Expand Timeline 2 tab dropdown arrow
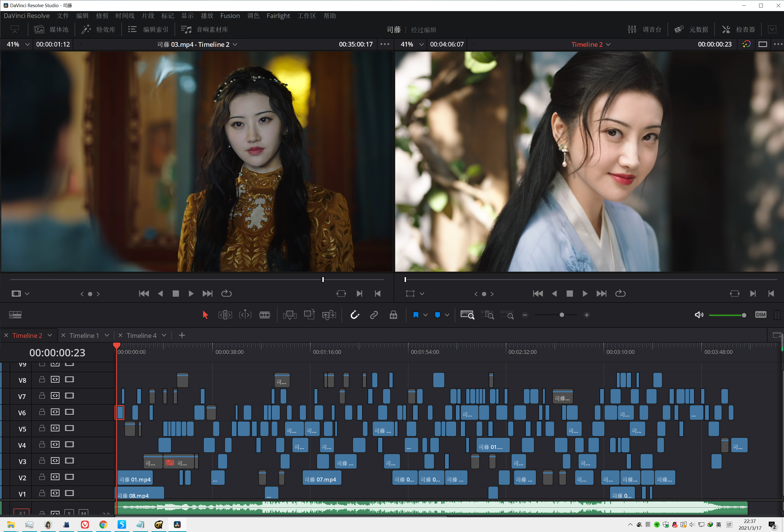Image resolution: width=784 pixels, height=532 pixels. (x=49, y=335)
